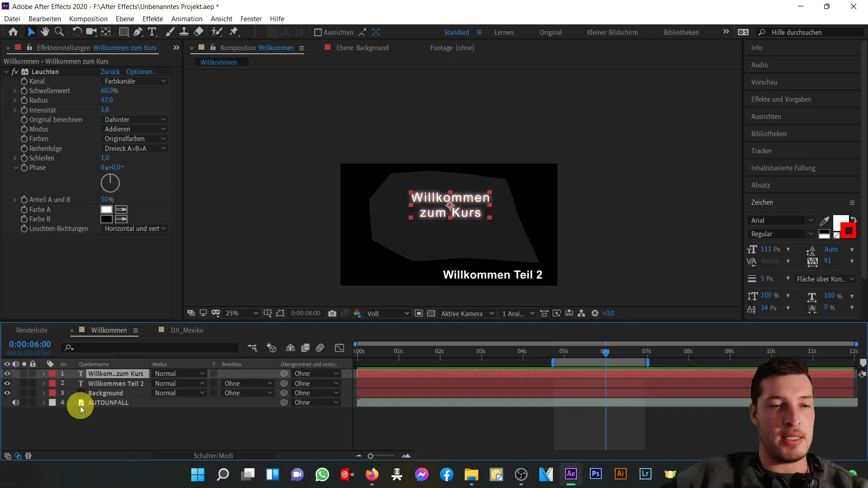Click the Zurück button in Effekteinstellungen

[x=110, y=71]
